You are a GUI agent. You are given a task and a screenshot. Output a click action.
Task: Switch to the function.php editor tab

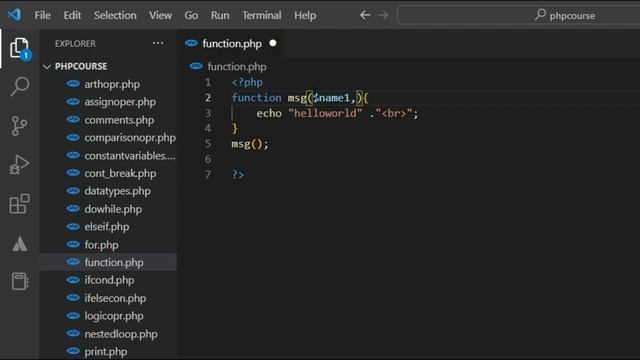[231, 44]
